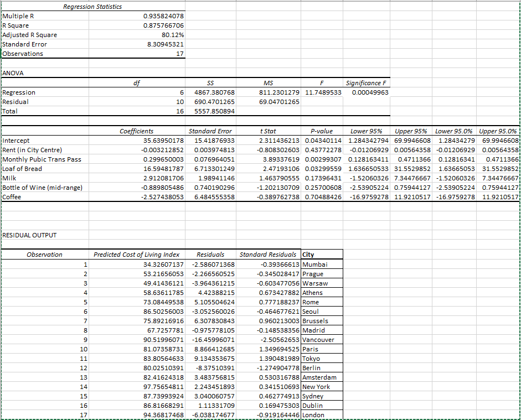Click the Athens city cell
Viewport: 521px width, 420px height.
(x=322, y=293)
